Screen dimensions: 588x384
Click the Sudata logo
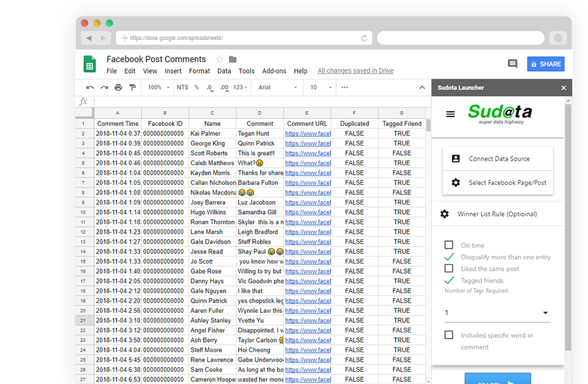tap(499, 114)
